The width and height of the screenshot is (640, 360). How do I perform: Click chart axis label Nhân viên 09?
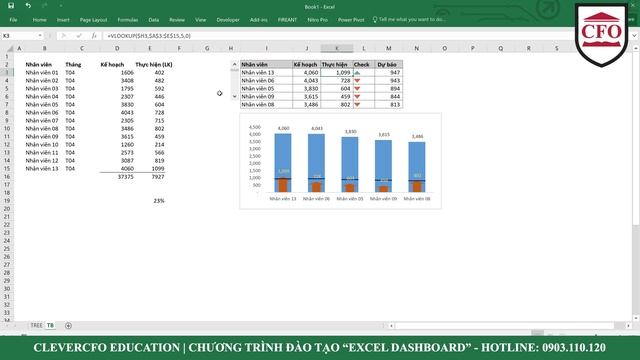(x=383, y=199)
